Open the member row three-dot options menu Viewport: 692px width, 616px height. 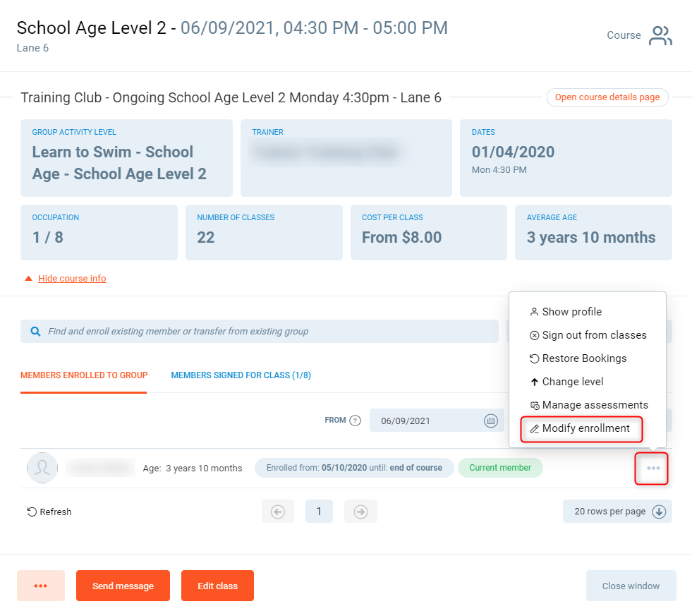(x=652, y=469)
